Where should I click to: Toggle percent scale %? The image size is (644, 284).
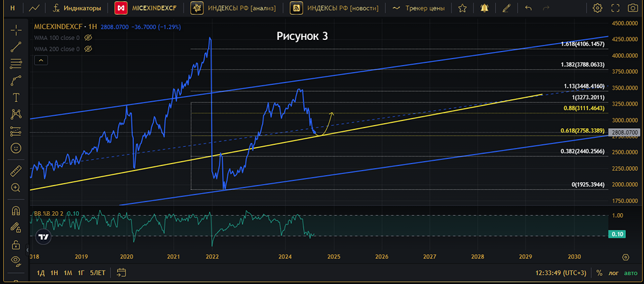(599, 272)
